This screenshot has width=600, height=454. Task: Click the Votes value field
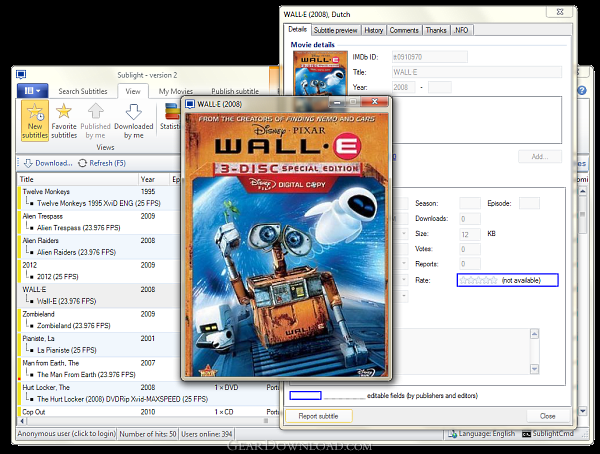(470, 250)
